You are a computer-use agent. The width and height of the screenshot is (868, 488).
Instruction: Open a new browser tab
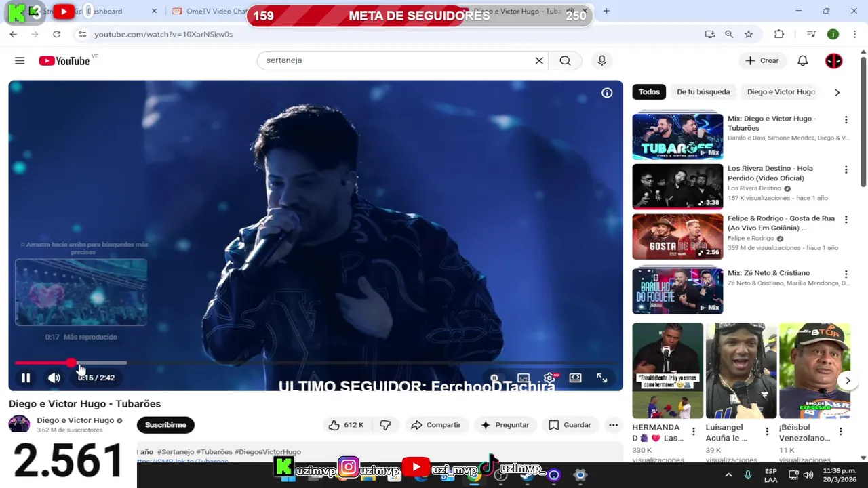[606, 11]
